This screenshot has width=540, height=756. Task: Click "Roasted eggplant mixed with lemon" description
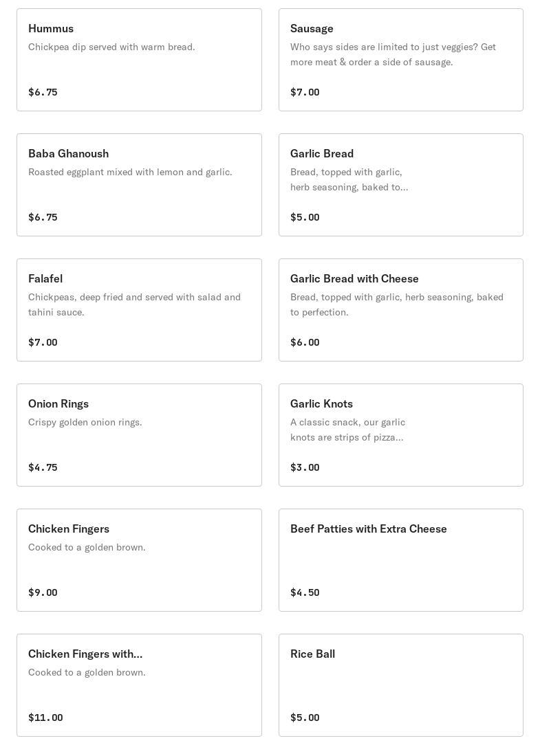(130, 172)
